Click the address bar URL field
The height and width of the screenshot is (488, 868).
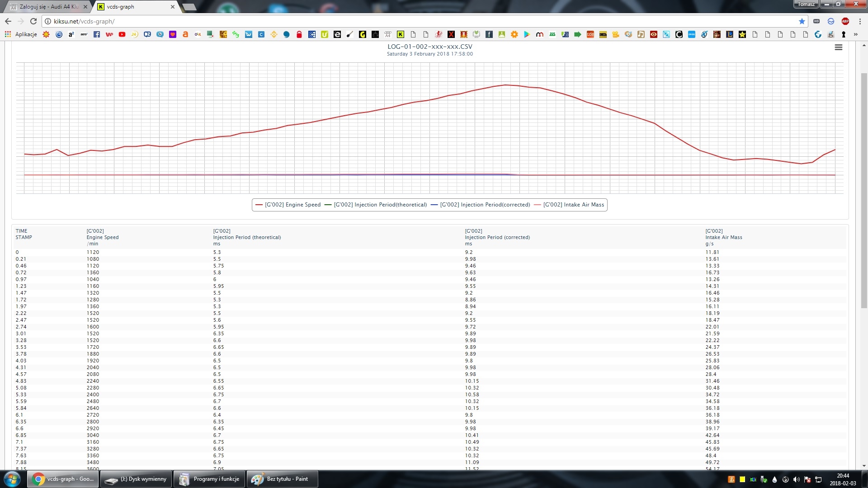point(407,21)
